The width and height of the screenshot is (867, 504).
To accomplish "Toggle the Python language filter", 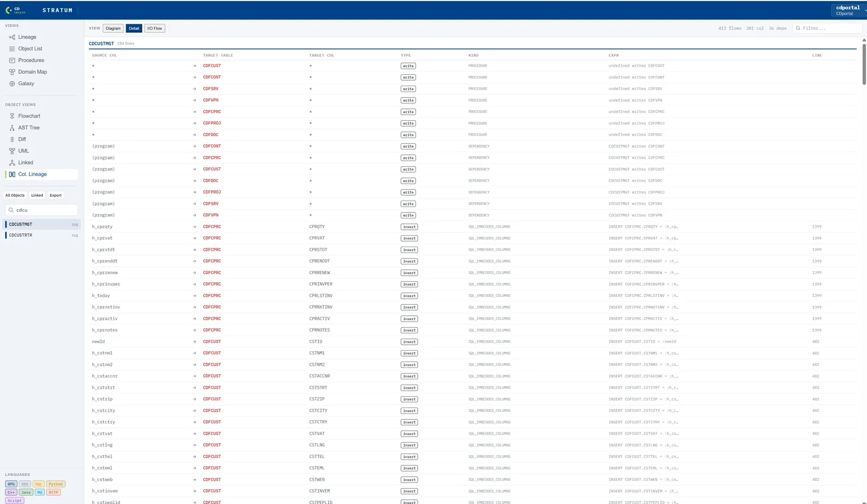I will coord(56,484).
